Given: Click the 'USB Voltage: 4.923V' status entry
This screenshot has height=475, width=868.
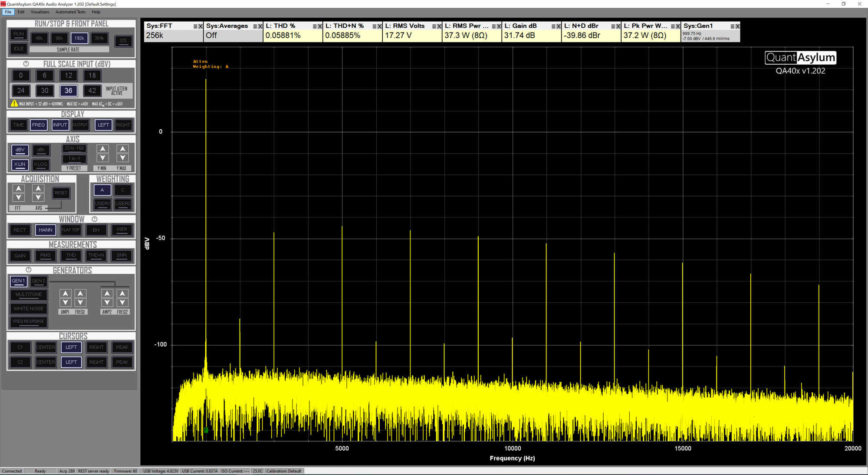Looking at the screenshot, I should 161,471.
